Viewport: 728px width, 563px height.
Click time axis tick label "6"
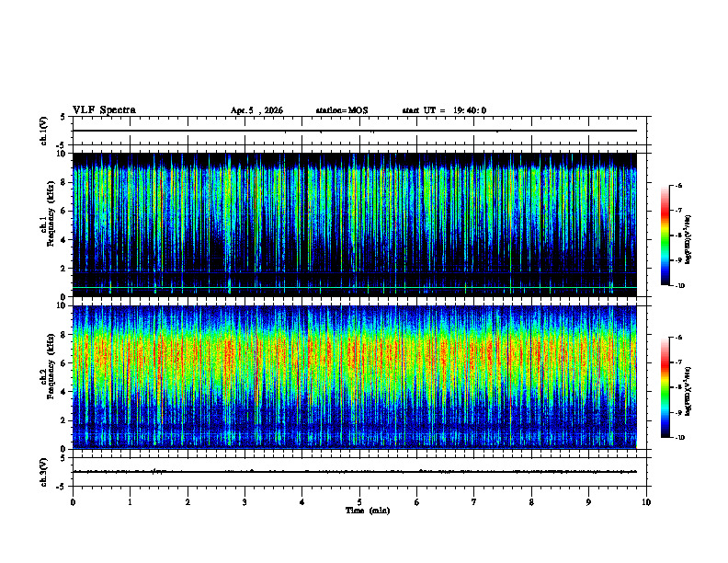(x=417, y=502)
